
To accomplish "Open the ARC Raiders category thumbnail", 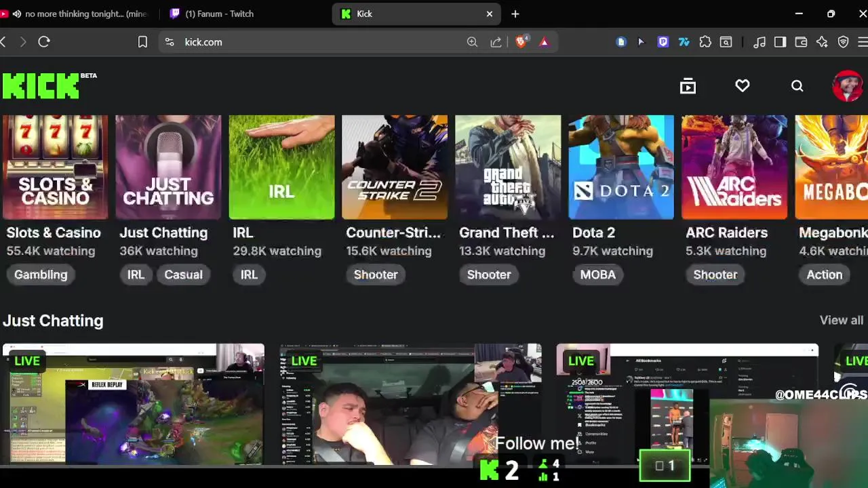I will (734, 167).
